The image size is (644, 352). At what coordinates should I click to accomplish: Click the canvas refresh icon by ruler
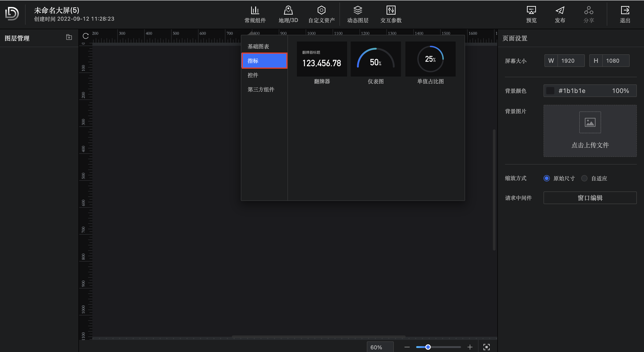pos(85,36)
